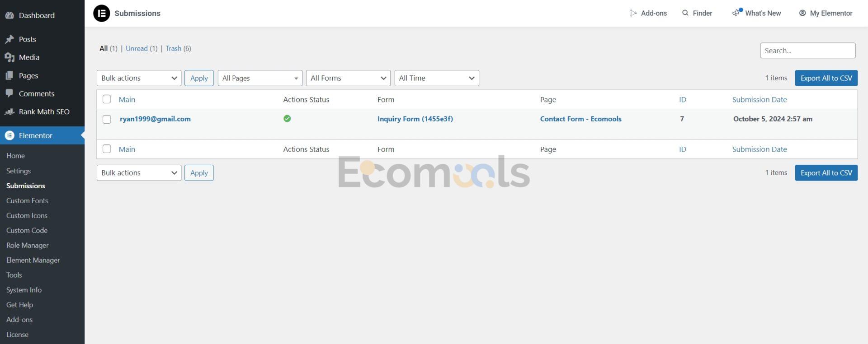Click the My Elementor user icon

pyautogui.click(x=802, y=13)
